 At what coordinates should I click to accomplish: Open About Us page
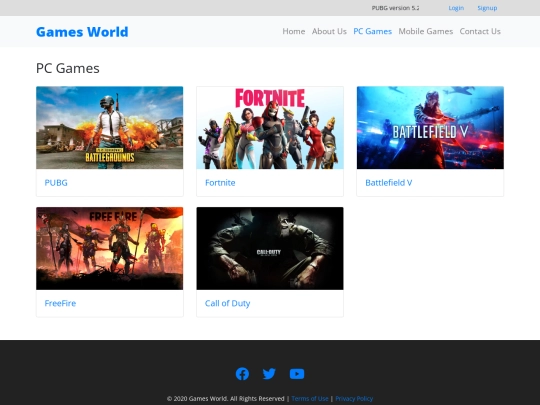(x=329, y=31)
